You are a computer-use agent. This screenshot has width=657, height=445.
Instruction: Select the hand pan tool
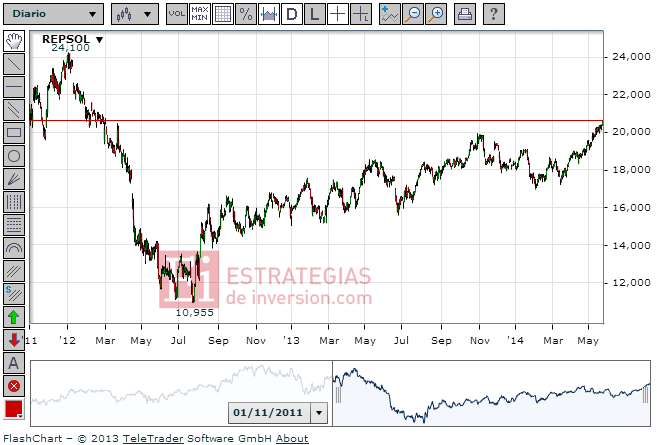pos(14,41)
